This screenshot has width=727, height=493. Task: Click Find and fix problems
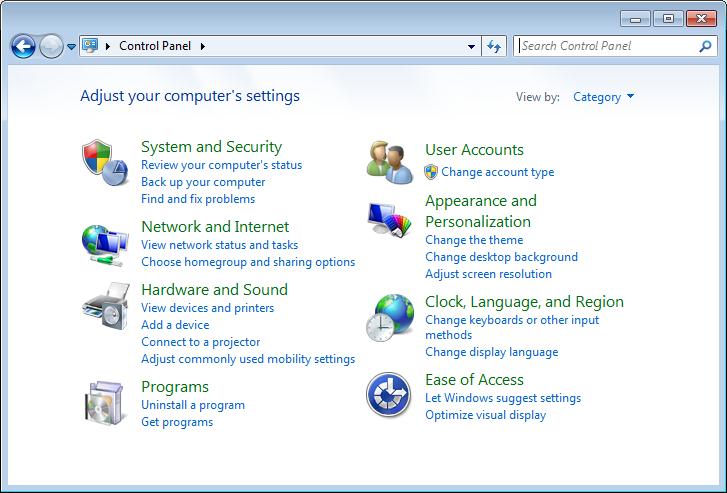(198, 199)
